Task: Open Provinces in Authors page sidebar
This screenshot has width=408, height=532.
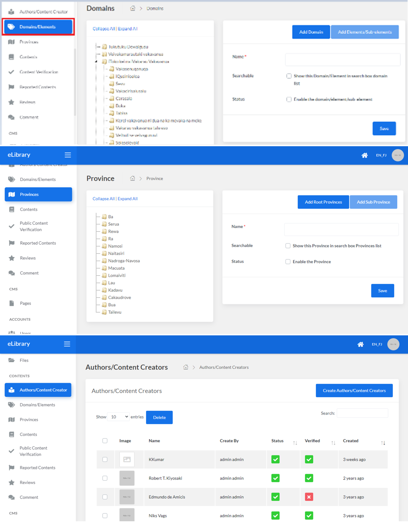Action: (x=29, y=419)
